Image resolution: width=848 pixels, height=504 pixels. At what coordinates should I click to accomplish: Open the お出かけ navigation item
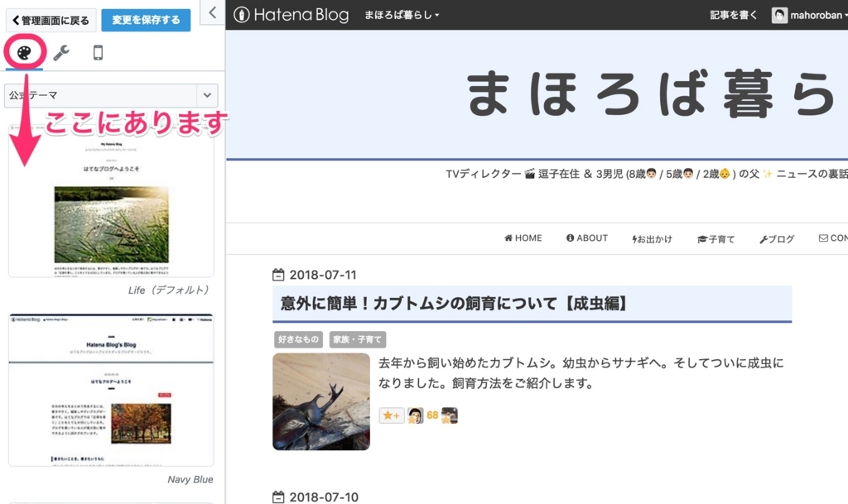652,239
